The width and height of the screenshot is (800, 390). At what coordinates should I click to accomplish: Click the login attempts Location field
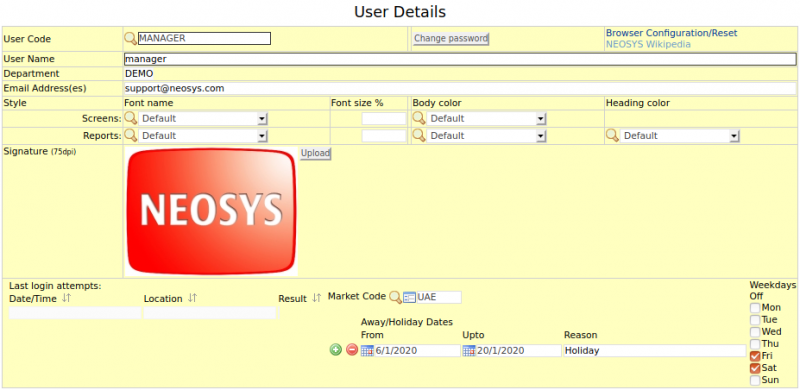click(x=209, y=313)
